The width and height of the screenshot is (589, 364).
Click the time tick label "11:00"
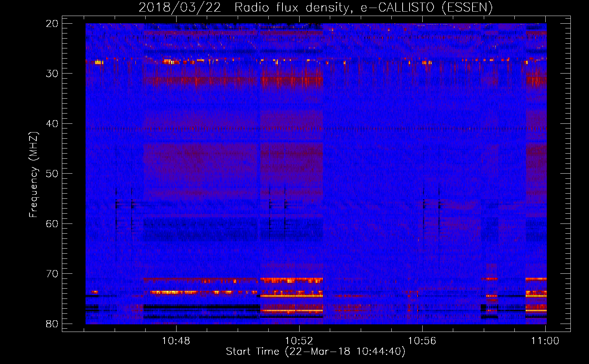point(545,341)
